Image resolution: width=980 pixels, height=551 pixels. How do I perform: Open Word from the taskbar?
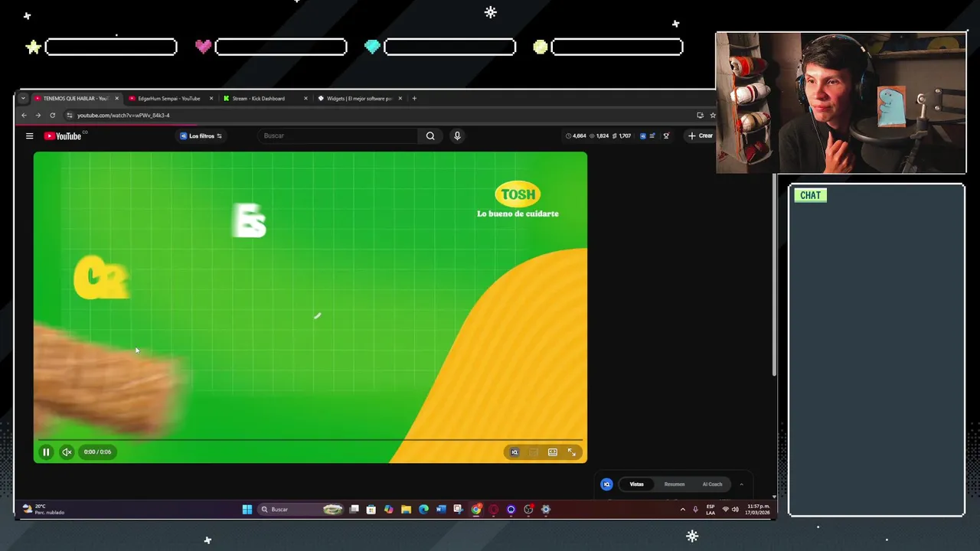tap(441, 510)
